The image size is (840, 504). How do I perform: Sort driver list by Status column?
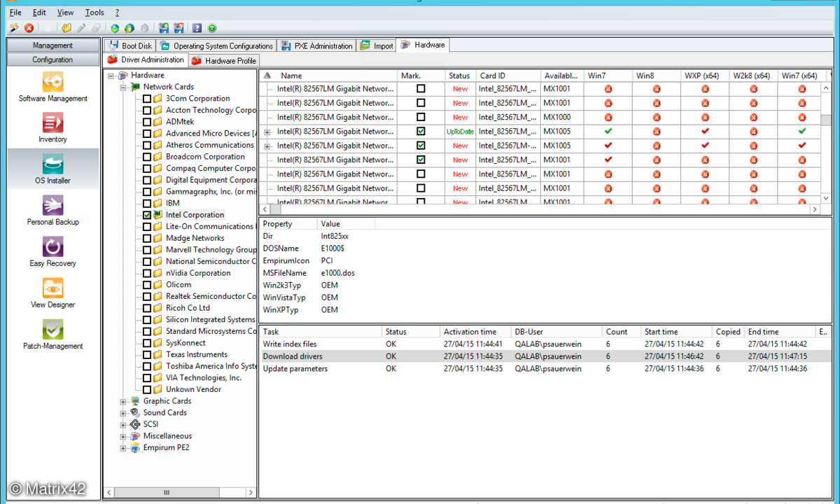pyautogui.click(x=460, y=76)
